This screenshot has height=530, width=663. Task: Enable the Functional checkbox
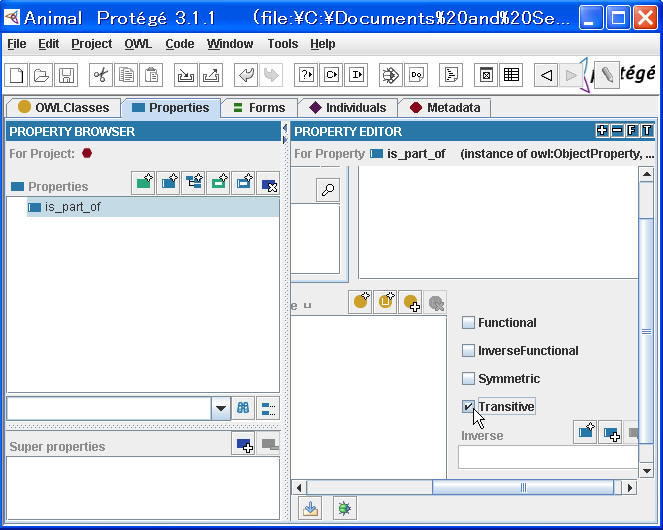468,323
